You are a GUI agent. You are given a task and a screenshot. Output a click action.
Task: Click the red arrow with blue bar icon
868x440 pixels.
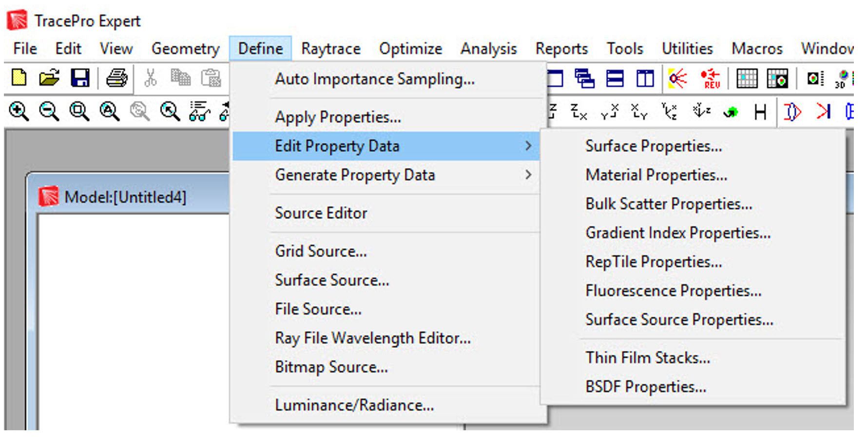[823, 112]
